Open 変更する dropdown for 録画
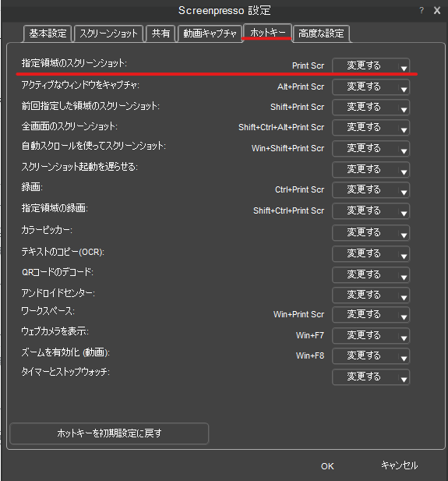The width and height of the screenshot is (448, 481). [371, 190]
